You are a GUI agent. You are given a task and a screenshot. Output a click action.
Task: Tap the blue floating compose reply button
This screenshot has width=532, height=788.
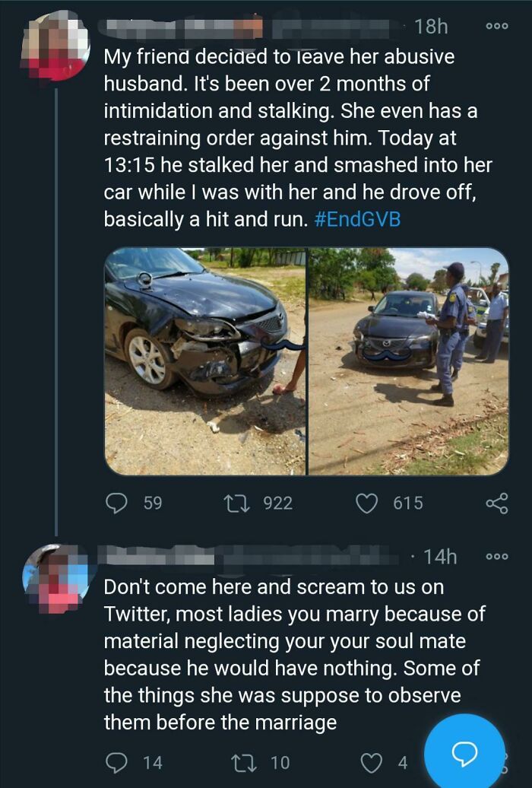pyautogui.click(x=464, y=753)
